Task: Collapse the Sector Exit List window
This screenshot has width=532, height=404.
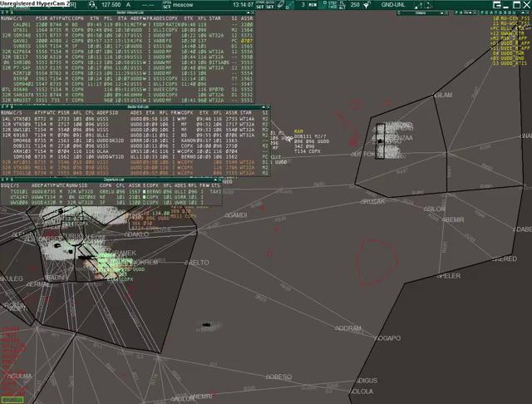Action: click(x=264, y=107)
